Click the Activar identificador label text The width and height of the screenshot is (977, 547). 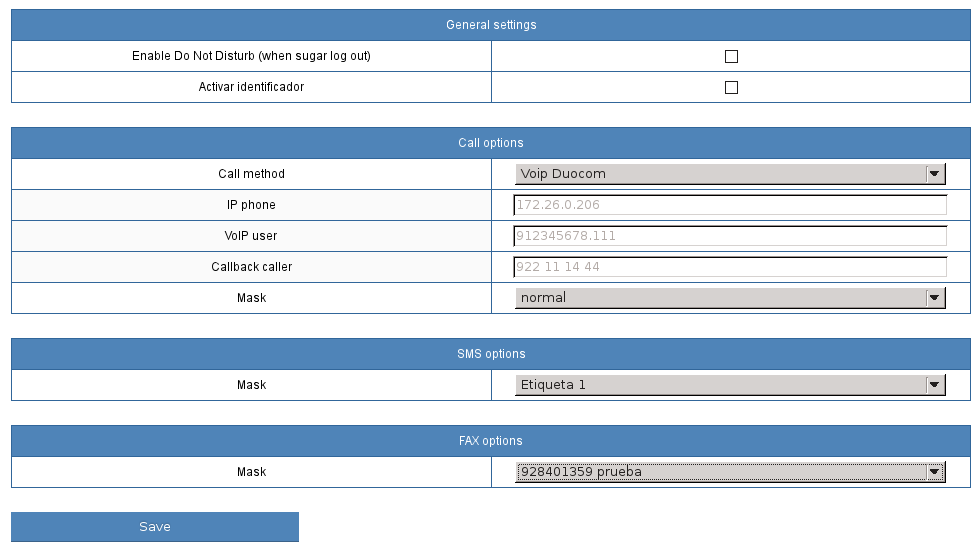251,87
